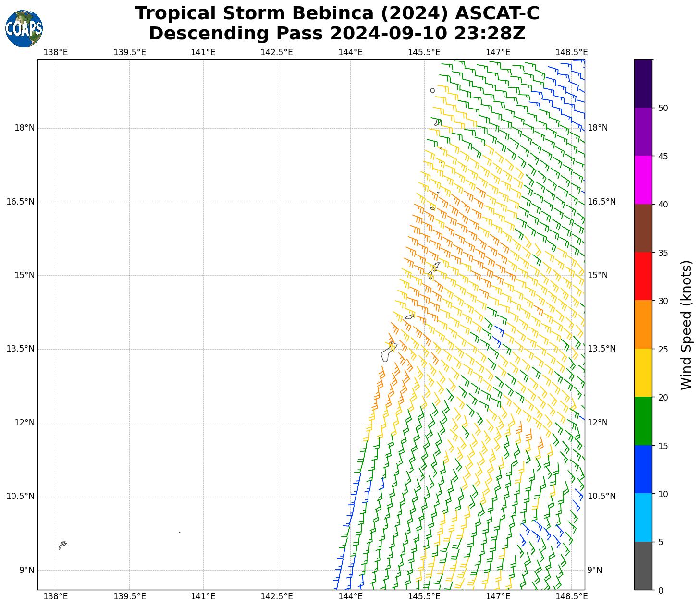The width and height of the screenshot is (700, 607).
Task: Select the gray 0-5 knot colorbar segment
Action: pyautogui.click(x=643, y=566)
